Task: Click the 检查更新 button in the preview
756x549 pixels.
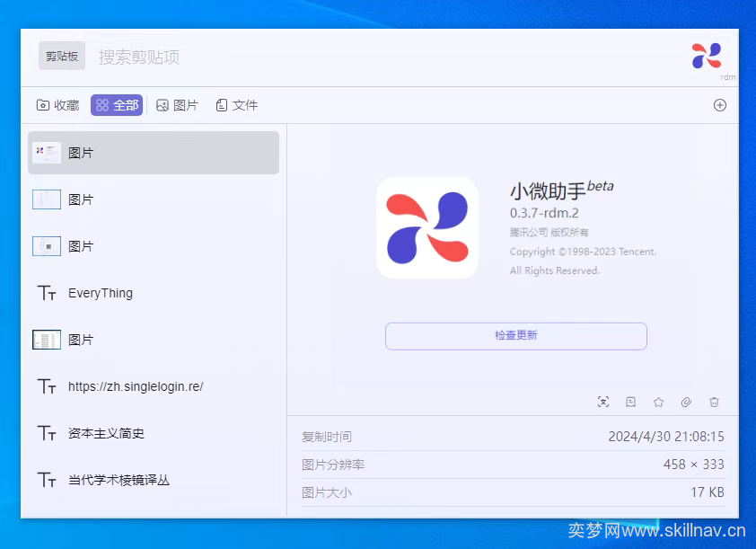Action: click(516, 336)
